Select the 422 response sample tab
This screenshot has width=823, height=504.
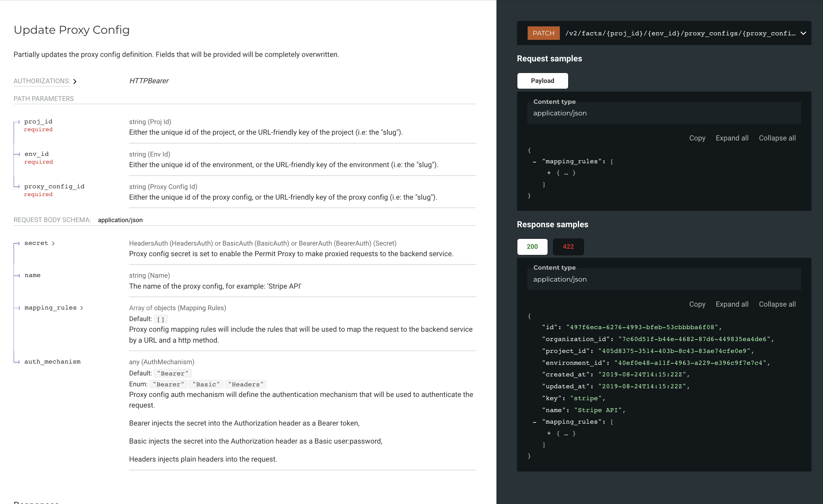click(x=568, y=247)
